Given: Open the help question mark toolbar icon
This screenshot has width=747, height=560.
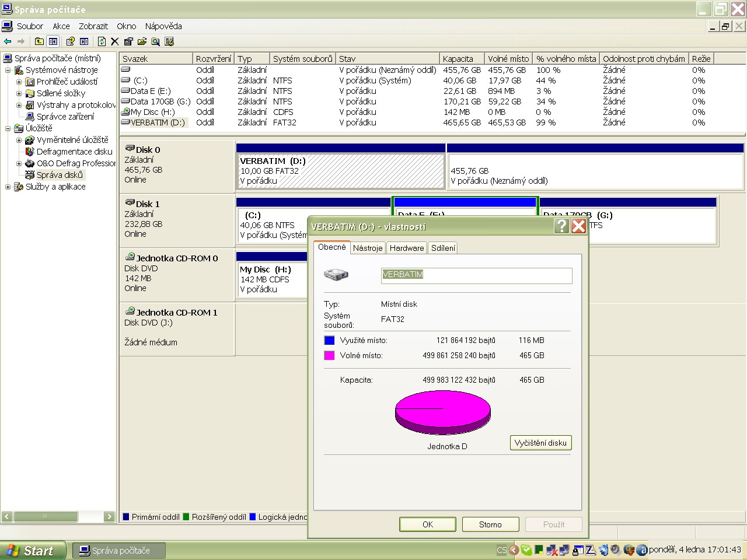Looking at the screenshot, I should click(70, 41).
